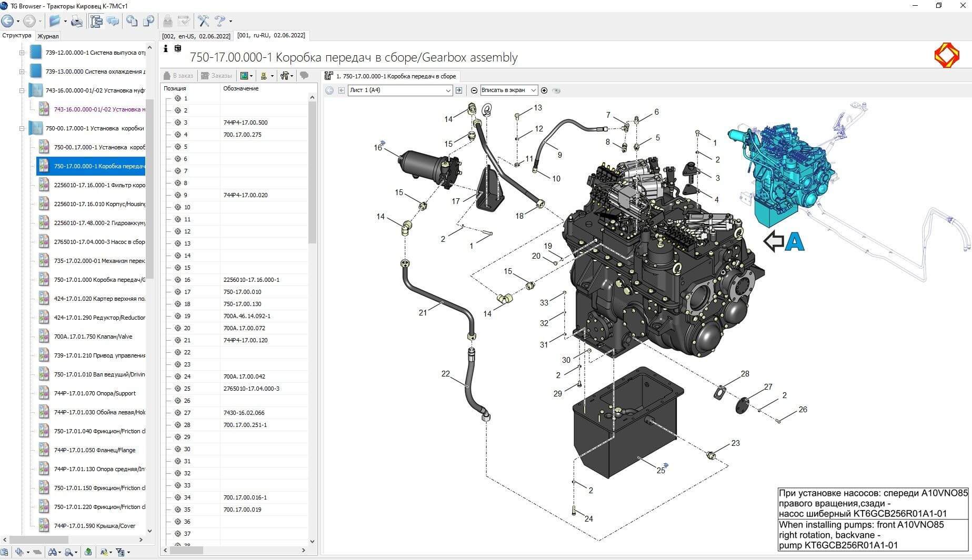Click the binoculars search icon at bottom
The height and width of the screenshot is (560, 972).
(x=53, y=552)
